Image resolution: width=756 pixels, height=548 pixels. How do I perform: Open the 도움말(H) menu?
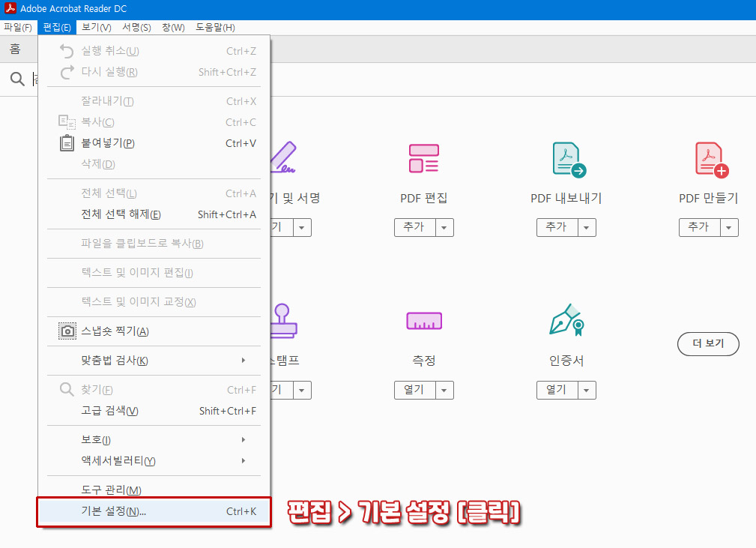215,28
